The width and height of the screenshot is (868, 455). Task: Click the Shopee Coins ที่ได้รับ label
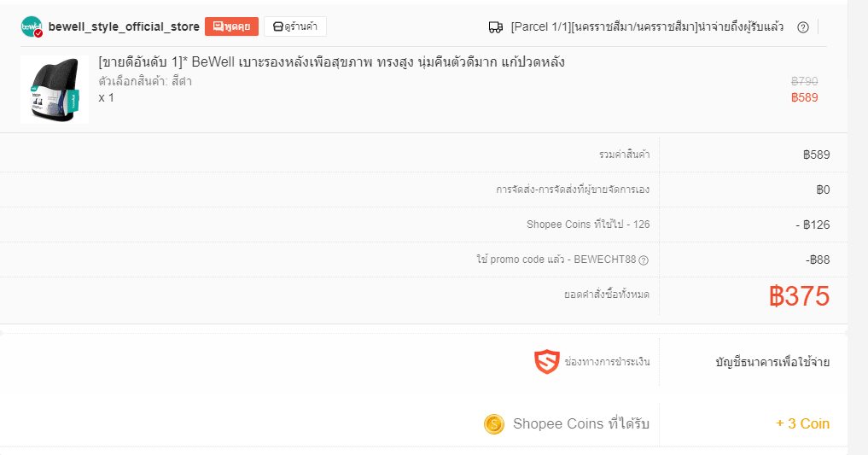click(x=581, y=423)
